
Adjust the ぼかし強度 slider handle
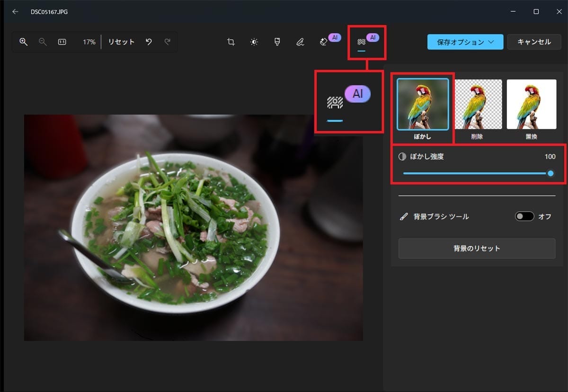(x=550, y=174)
